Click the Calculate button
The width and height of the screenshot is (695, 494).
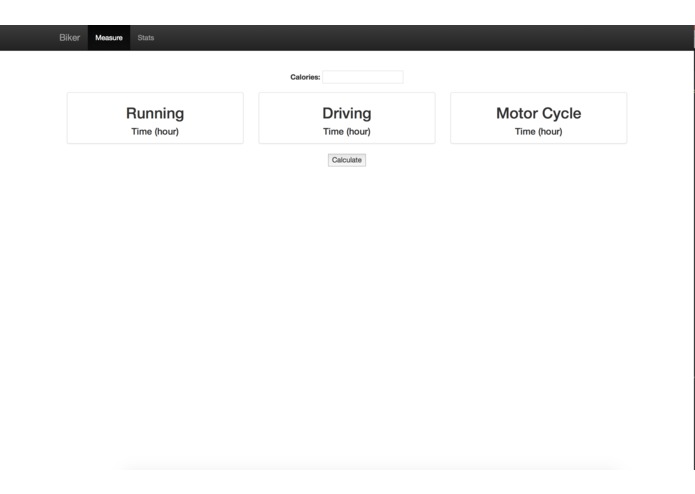click(347, 160)
